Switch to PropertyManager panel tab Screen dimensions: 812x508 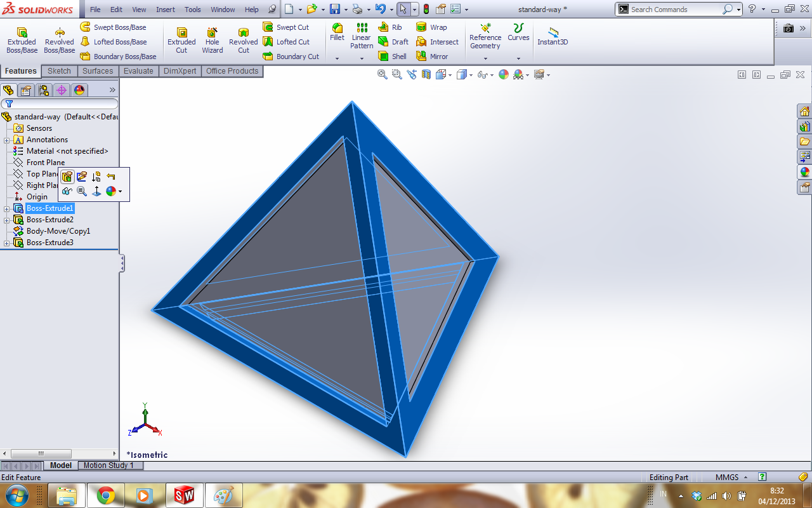click(x=26, y=90)
